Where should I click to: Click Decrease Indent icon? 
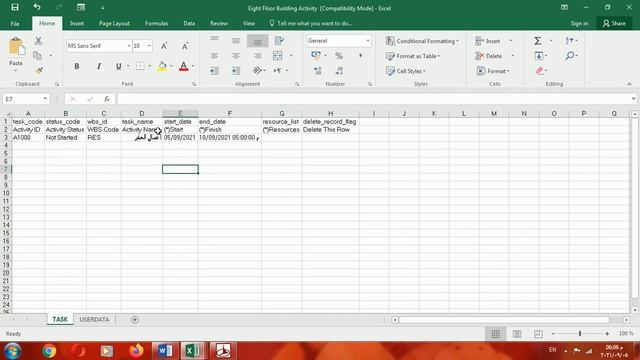tap(214, 71)
